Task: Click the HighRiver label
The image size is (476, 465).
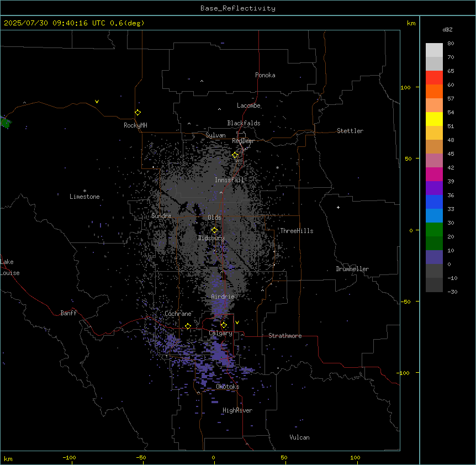Action: [x=237, y=410]
